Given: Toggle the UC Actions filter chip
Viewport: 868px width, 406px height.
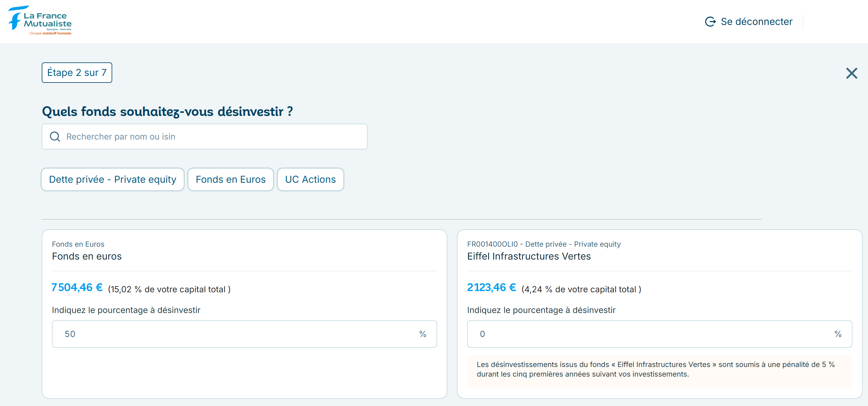Looking at the screenshot, I should tap(310, 179).
